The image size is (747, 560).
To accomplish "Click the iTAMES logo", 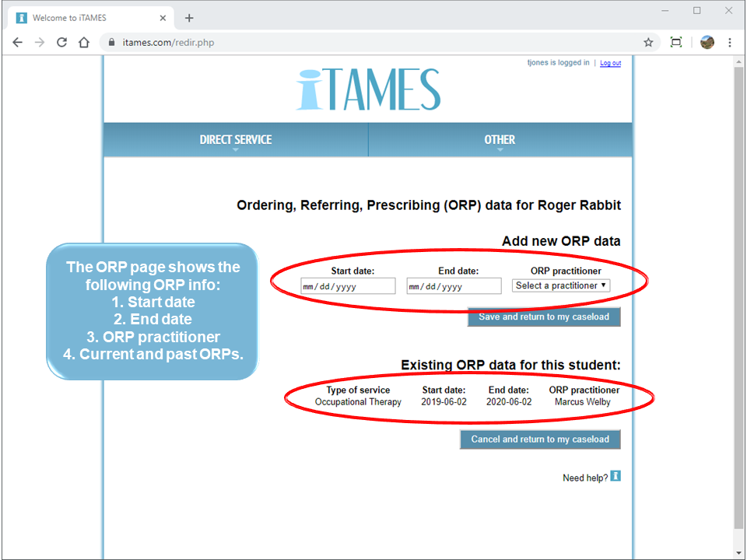I will pyautogui.click(x=367, y=88).
